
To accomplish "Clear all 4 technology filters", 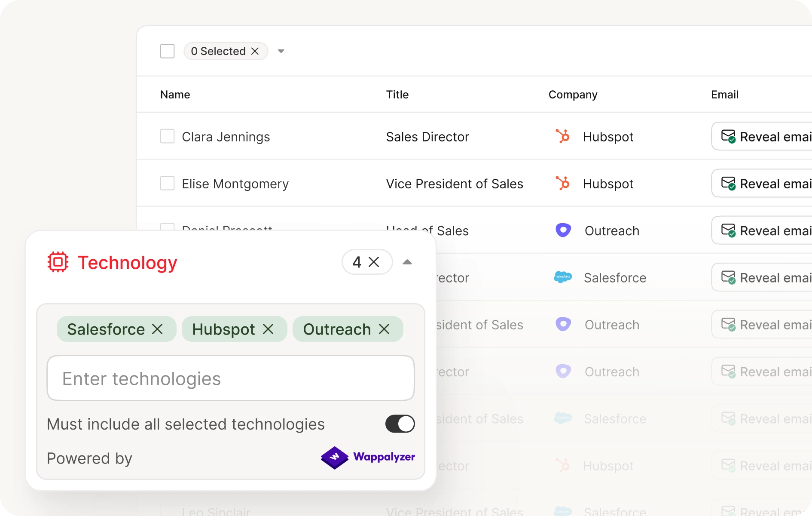I will coord(374,262).
